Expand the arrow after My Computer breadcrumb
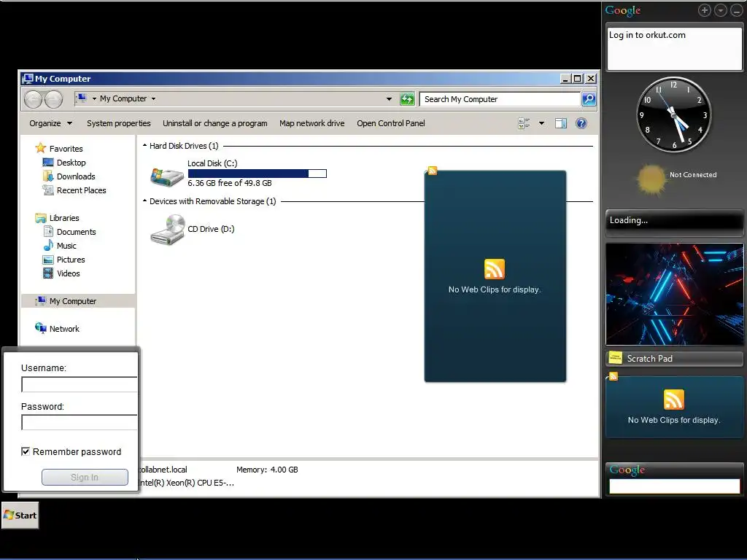 (153, 98)
